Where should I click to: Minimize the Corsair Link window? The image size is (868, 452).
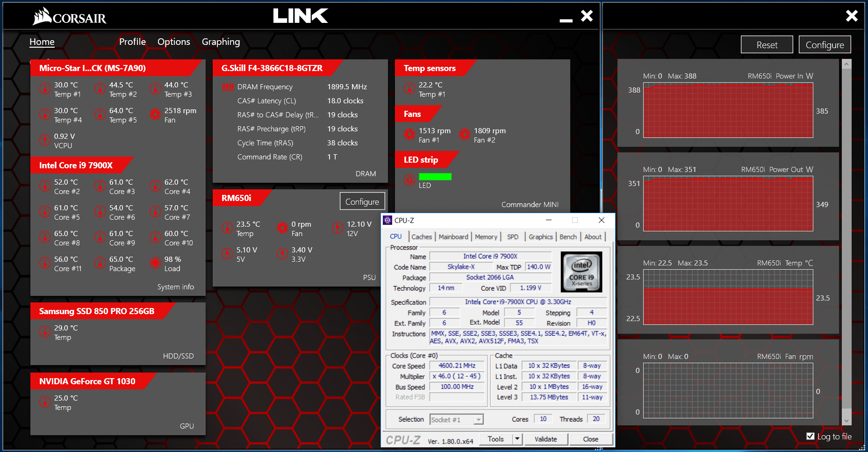(x=566, y=20)
